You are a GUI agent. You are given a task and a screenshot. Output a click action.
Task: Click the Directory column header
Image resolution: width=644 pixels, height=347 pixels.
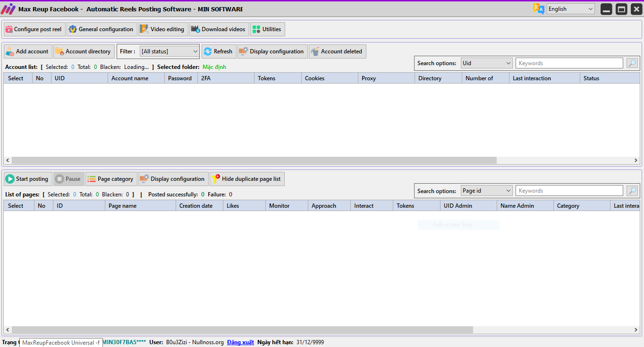438,78
